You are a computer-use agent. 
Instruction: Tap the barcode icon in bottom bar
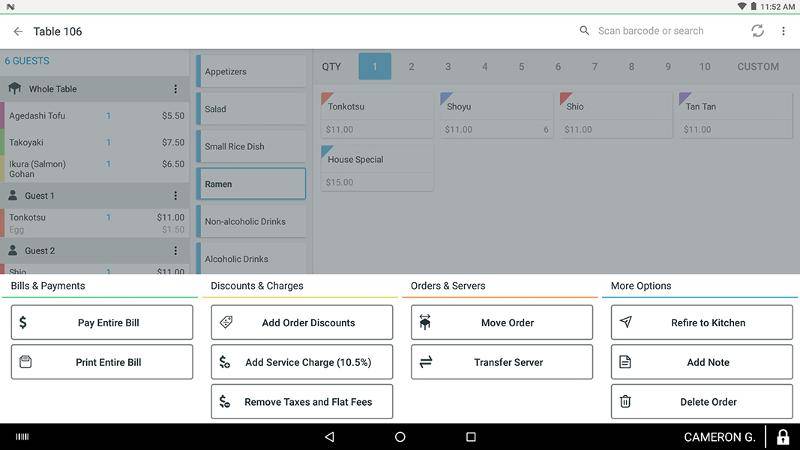pos(22,437)
